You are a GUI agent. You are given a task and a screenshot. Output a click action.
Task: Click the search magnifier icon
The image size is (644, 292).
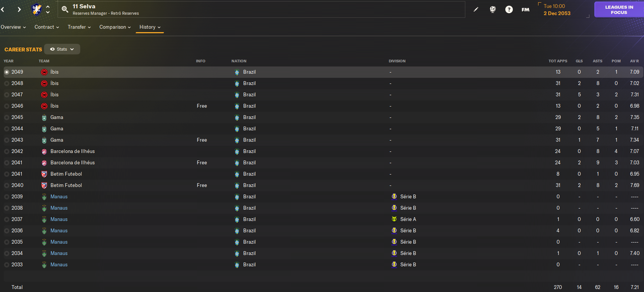pyautogui.click(x=65, y=10)
